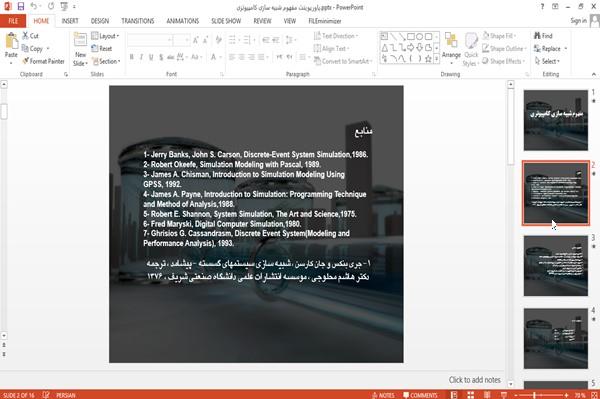600x399 pixels.
Task: Select slide 3 thumbnail in panel
Action: [x=556, y=265]
